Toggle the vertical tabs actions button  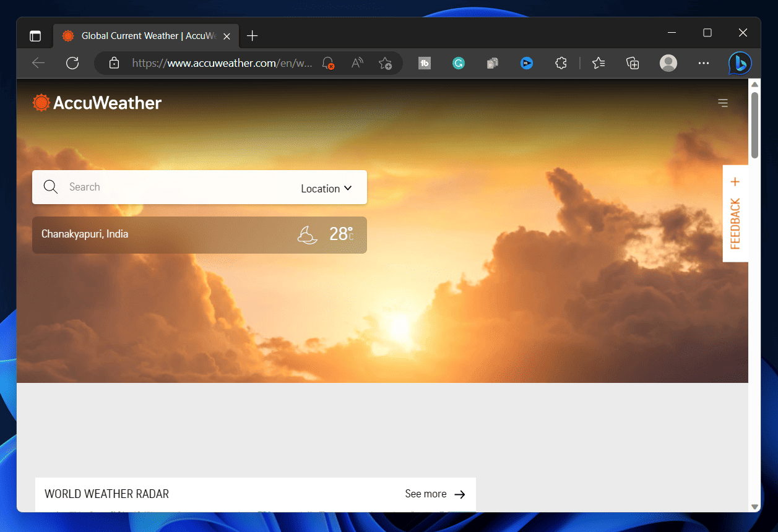tap(35, 36)
